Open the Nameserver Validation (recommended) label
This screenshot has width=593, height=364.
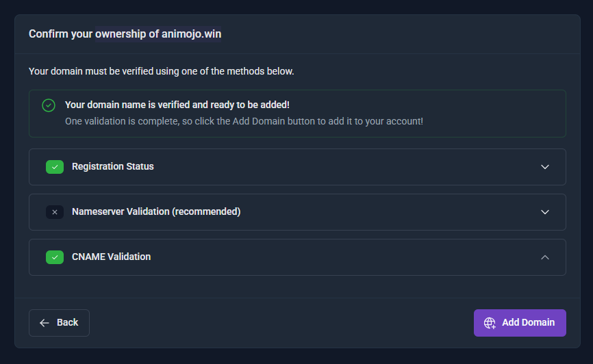pos(156,211)
